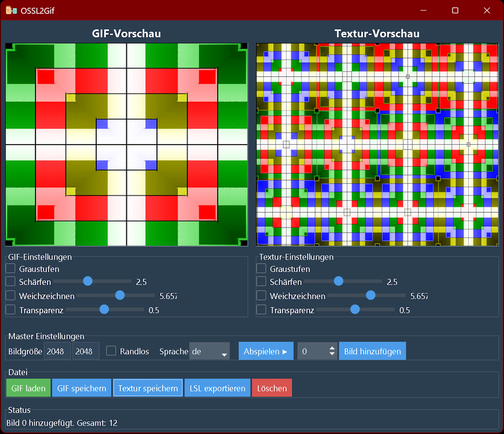Click the Textur Schärfen slider handle
504x434 pixels.
(339, 281)
